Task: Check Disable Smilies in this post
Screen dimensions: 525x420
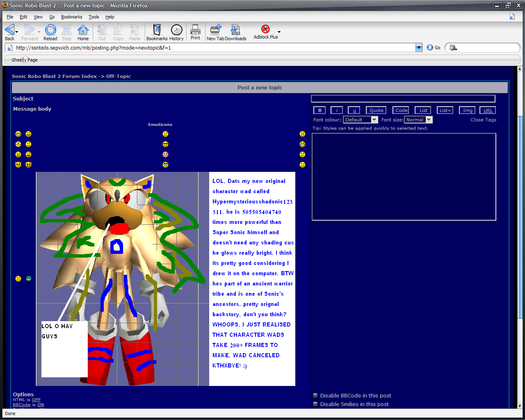Action: point(315,404)
